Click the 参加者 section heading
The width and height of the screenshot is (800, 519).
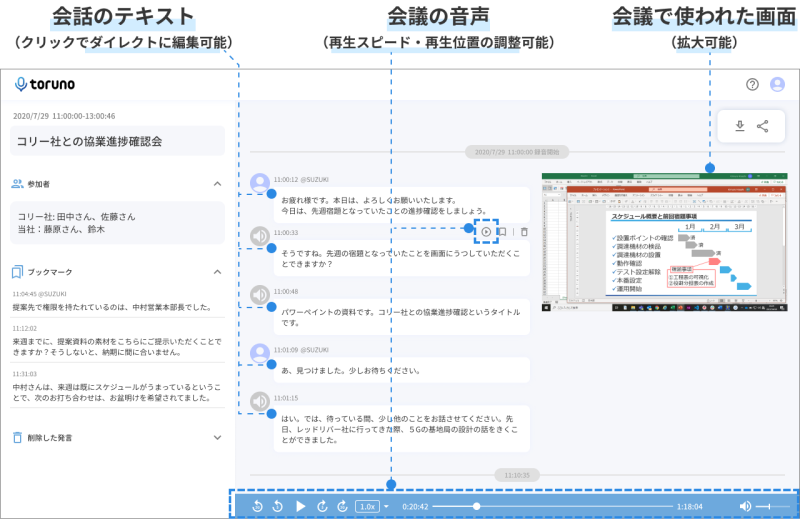pyautogui.click(x=39, y=184)
